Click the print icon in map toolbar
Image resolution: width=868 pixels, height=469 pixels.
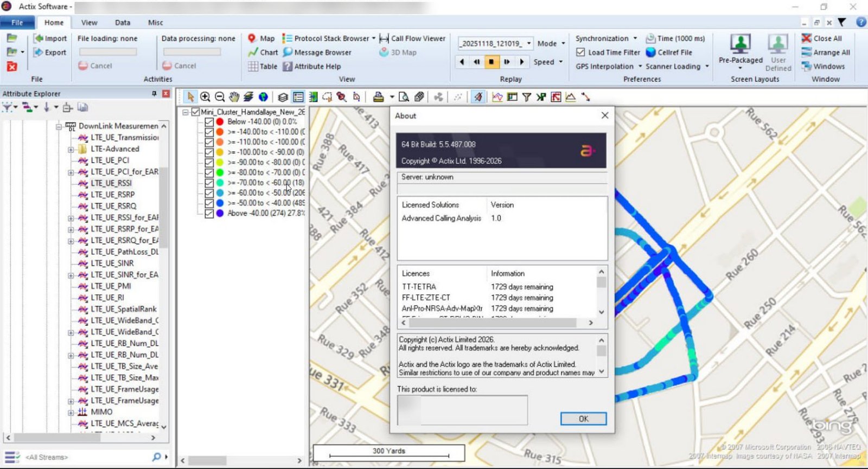[x=379, y=97]
